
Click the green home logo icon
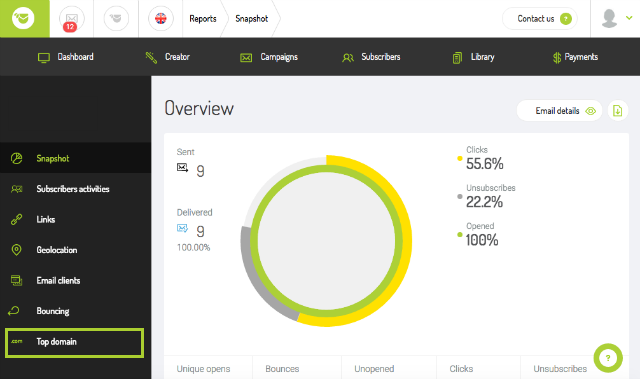pos(24,18)
